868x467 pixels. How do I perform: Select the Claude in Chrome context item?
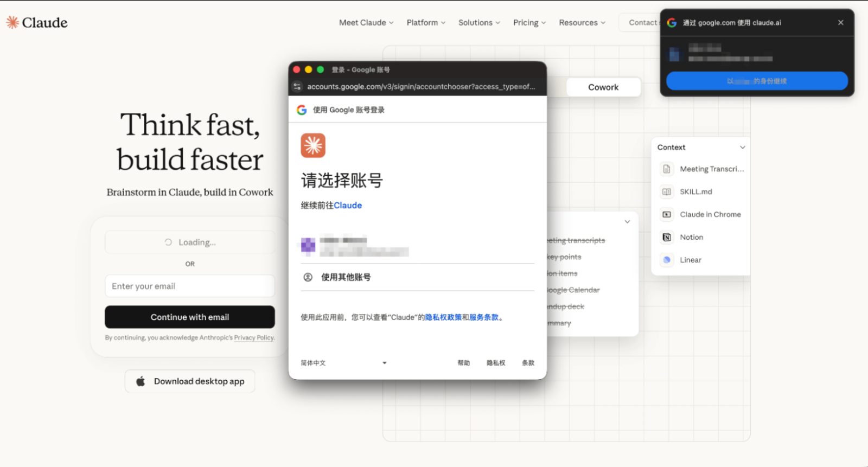[x=701, y=215]
